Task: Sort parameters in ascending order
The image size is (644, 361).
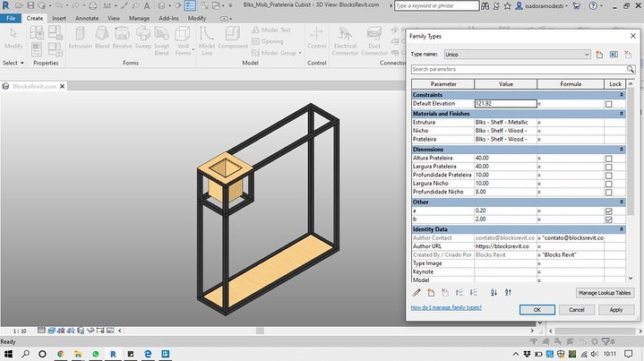Action: coord(494,292)
